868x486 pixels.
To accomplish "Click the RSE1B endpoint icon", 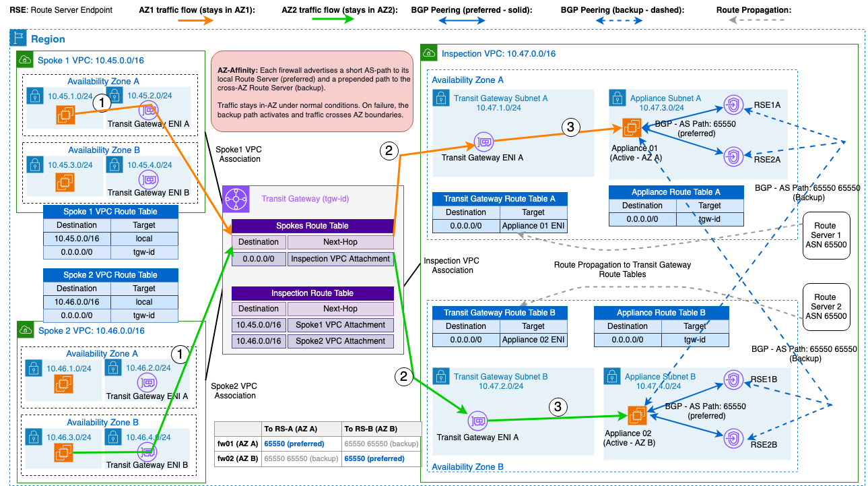I will tap(732, 379).
